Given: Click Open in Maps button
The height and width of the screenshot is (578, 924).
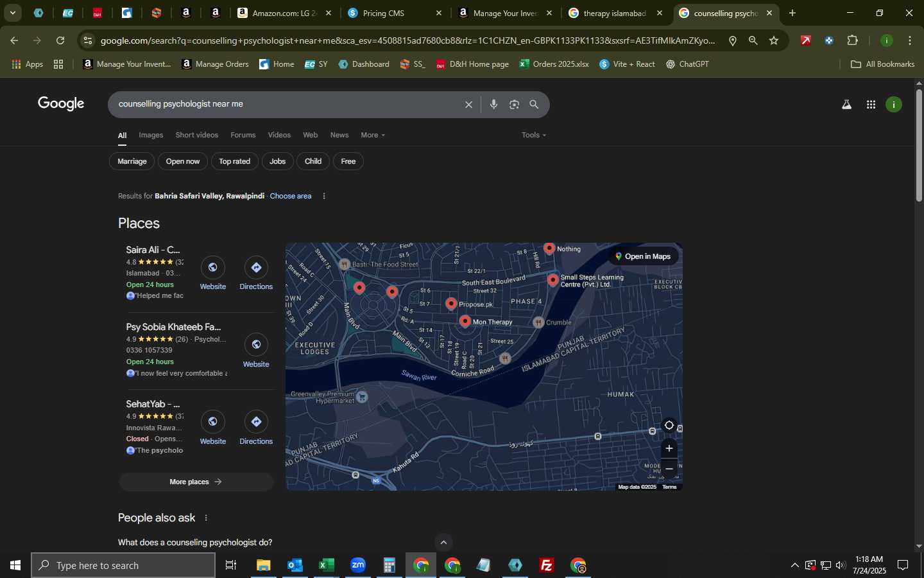Looking at the screenshot, I should tap(643, 256).
